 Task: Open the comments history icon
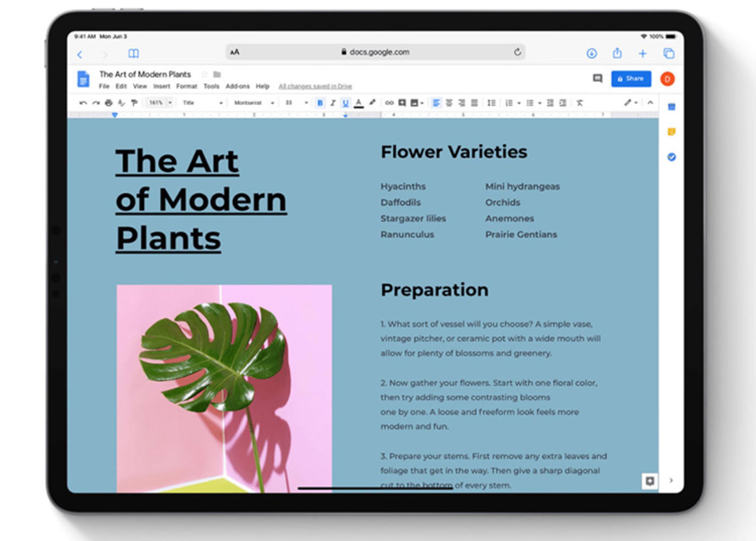coord(598,79)
